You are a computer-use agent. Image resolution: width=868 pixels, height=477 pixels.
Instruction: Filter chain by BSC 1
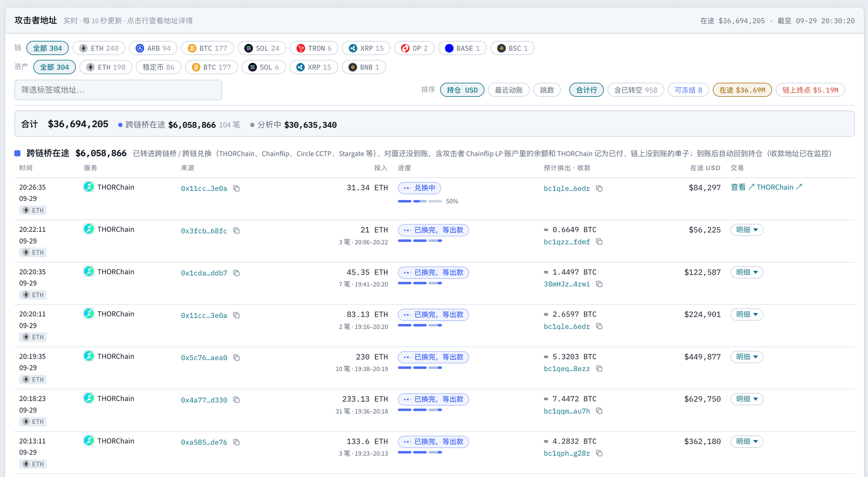[513, 48]
